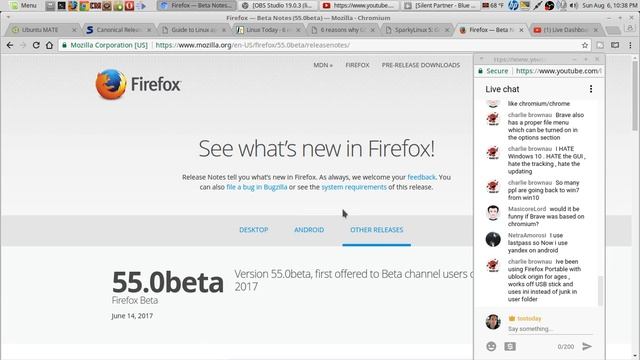Open PRE-RELEASE DOWNLOADS link

coord(421,65)
